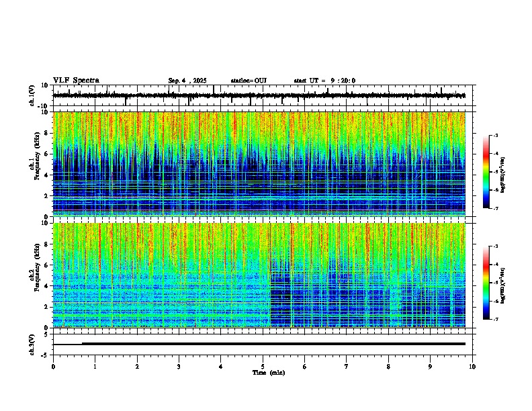Click ch.2 'Frequency (kHz)' axis label
The image size is (532, 411).
[x=37, y=267]
